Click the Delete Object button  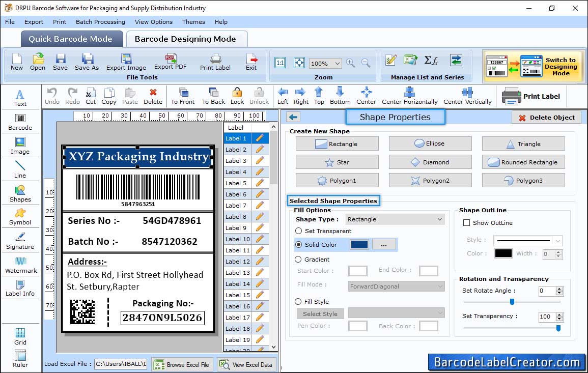(x=546, y=118)
